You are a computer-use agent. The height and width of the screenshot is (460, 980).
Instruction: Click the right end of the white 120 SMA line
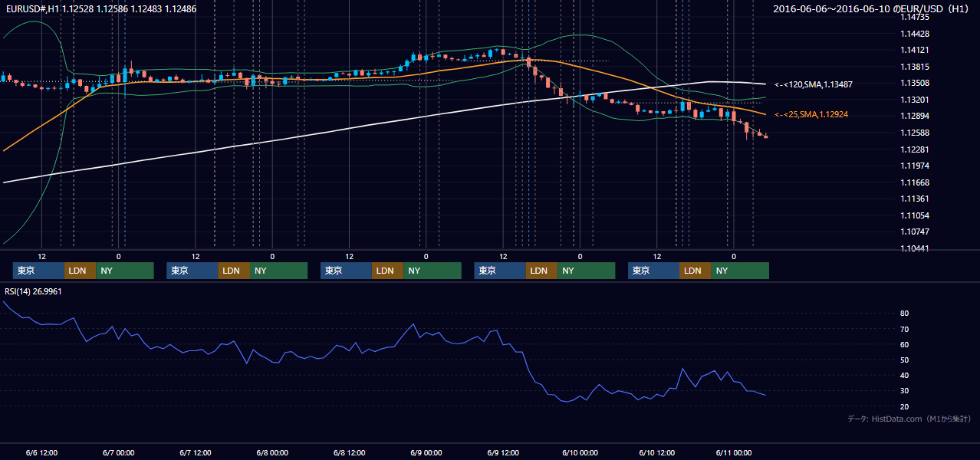[765, 84]
